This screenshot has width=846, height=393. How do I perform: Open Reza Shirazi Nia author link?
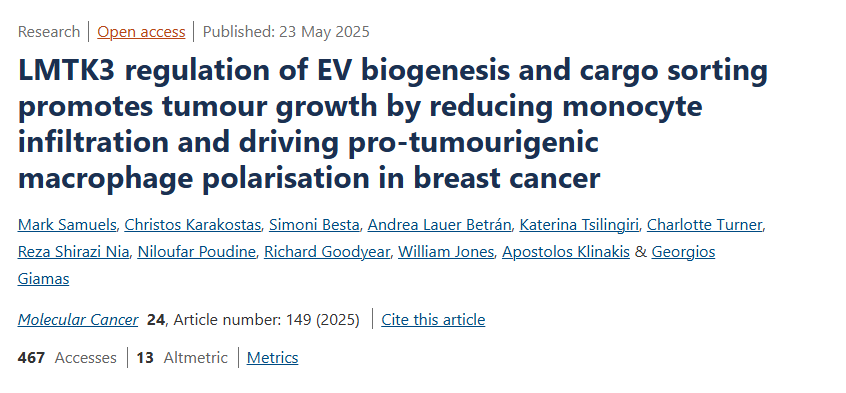[x=73, y=252]
